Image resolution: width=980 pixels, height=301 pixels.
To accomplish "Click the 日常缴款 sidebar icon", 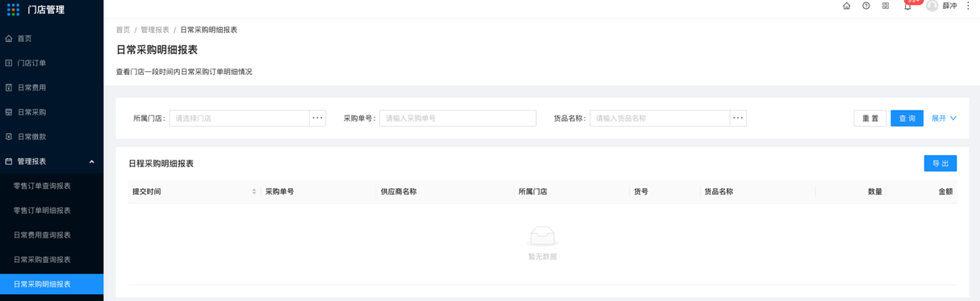I will pyautogui.click(x=9, y=136).
